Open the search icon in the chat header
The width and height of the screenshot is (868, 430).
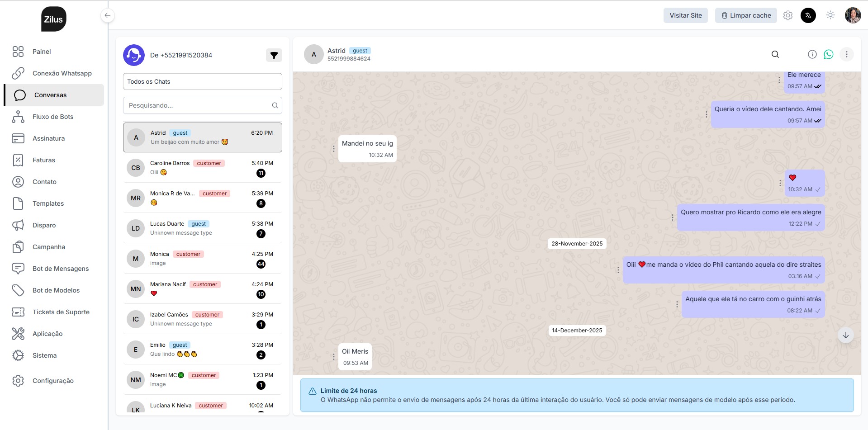tap(775, 54)
